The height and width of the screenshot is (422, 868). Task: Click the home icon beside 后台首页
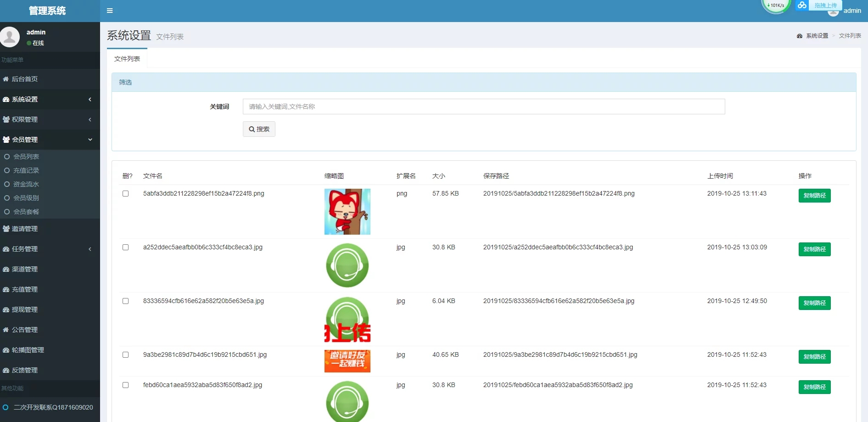(x=6, y=79)
